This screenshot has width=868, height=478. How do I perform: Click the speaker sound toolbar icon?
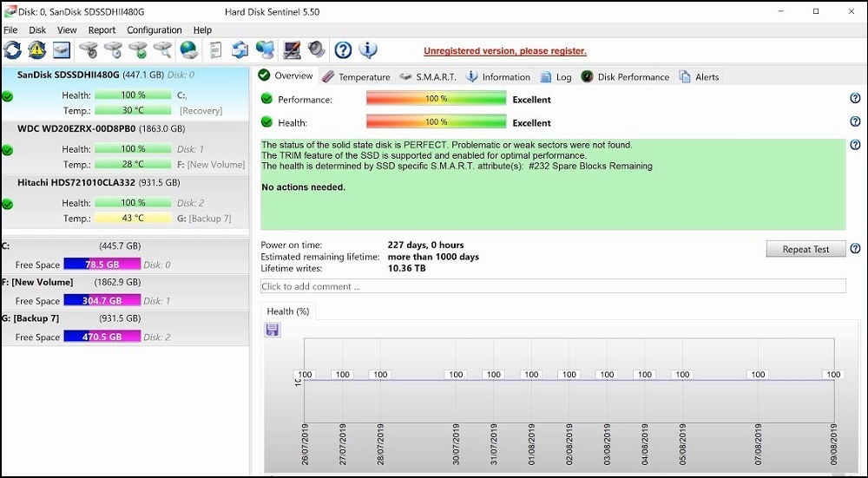pyautogui.click(x=317, y=50)
